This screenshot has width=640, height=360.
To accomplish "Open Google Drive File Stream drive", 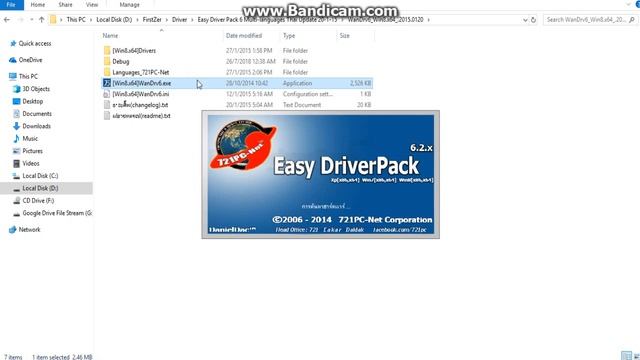I will 57,213.
